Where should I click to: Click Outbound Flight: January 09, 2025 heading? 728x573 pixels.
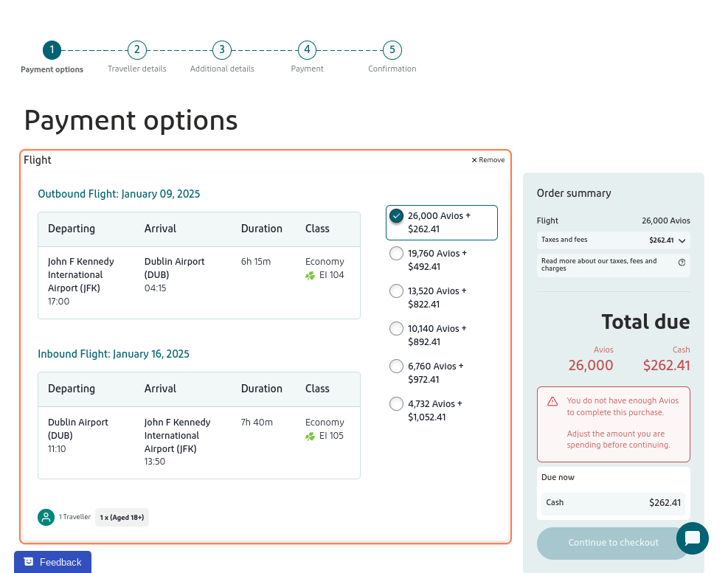[119, 194]
